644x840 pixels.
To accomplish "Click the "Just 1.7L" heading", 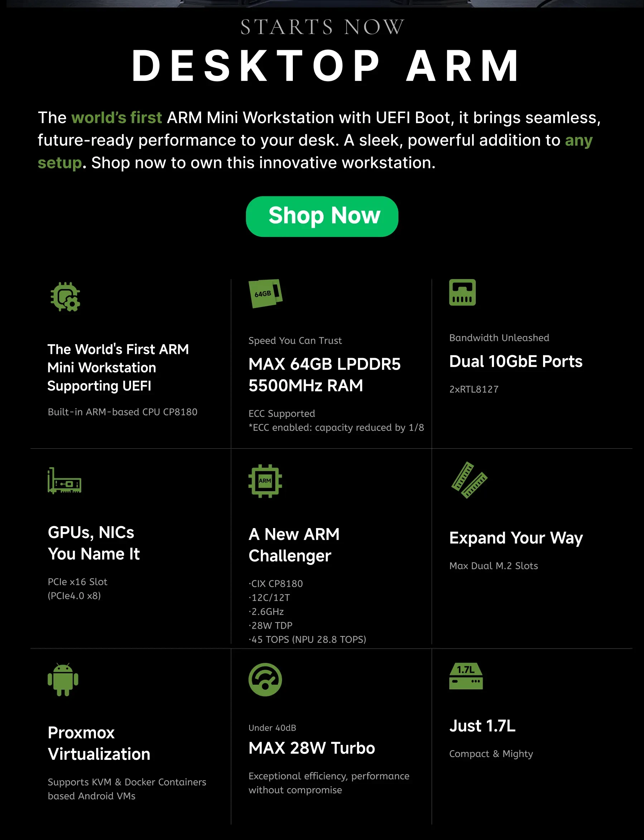I will [482, 726].
